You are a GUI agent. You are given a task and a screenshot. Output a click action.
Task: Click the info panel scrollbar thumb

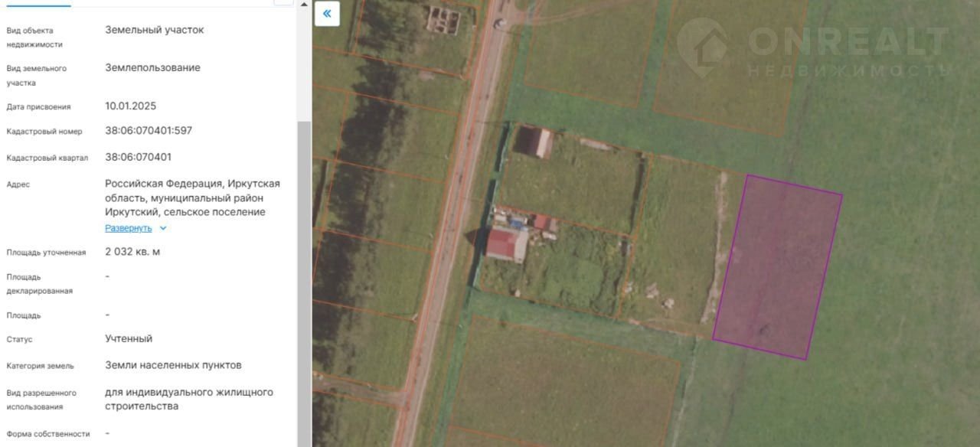pyautogui.click(x=304, y=283)
